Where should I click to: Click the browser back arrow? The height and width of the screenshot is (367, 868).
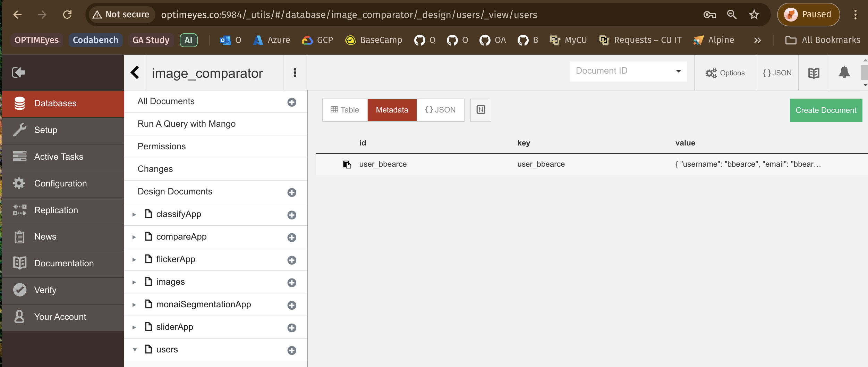17,15
